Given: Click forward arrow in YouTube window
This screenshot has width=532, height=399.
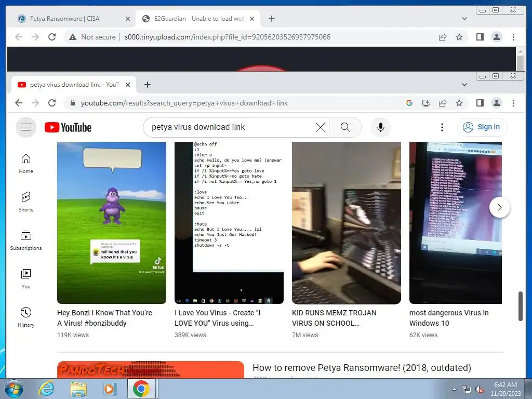Looking at the screenshot, I should click(x=35, y=103).
